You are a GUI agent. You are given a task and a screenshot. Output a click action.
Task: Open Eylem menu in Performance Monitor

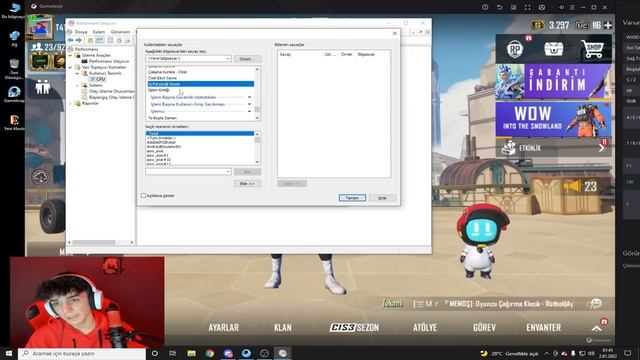click(x=99, y=32)
